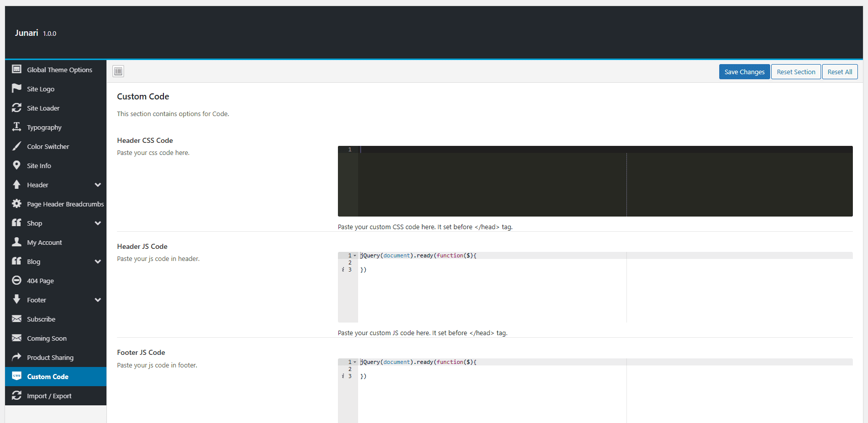Viewport: 868px width, 423px height.
Task: Click the Junari theme title
Action: click(26, 33)
